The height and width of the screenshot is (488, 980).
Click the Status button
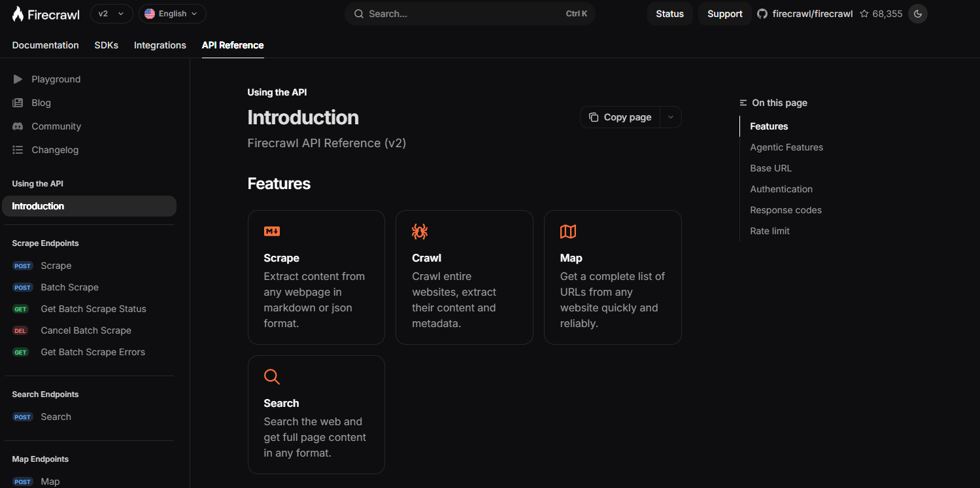[x=669, y=14]
